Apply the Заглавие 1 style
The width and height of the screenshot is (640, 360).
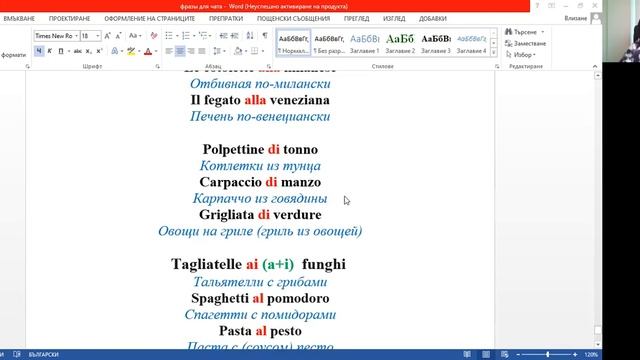[364, 43]
